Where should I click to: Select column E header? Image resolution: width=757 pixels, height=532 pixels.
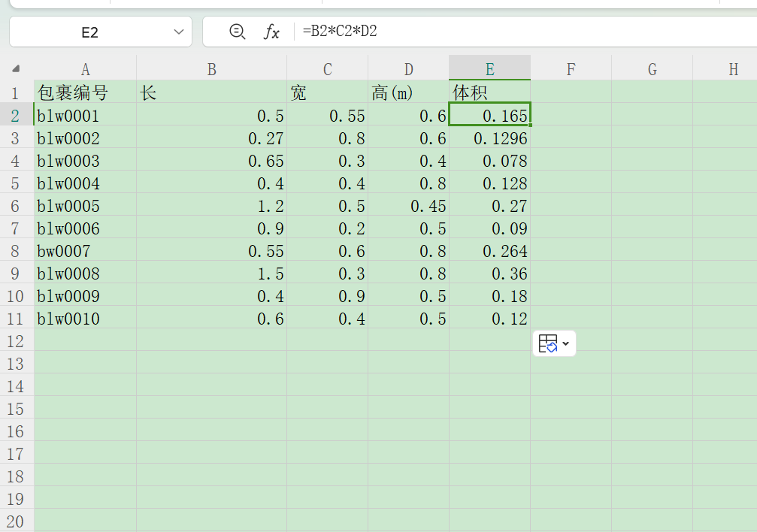489,68
